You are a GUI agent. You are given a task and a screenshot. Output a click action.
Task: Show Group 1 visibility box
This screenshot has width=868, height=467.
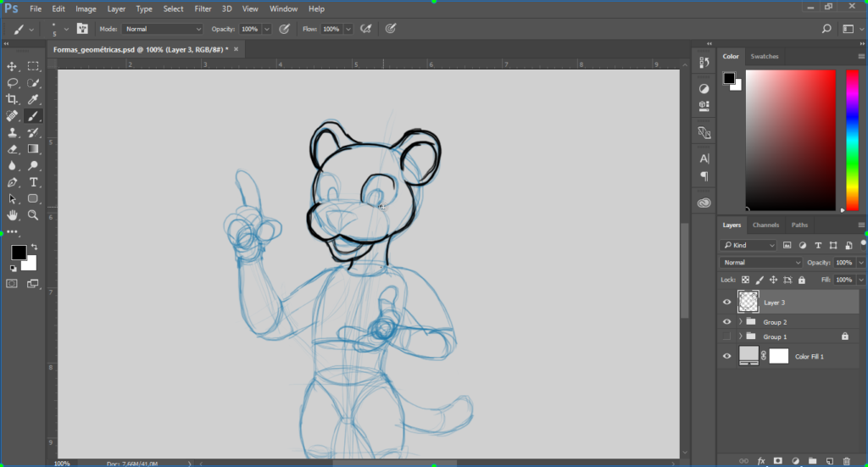coord(726,336)
